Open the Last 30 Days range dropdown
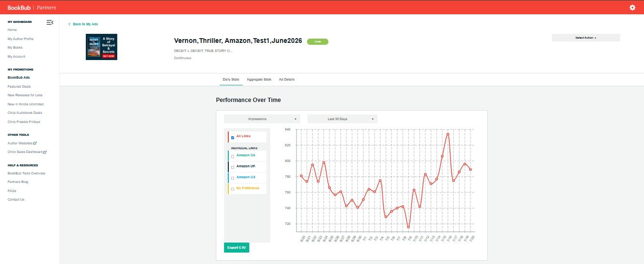Screen dimensions: 644x264 342,119
